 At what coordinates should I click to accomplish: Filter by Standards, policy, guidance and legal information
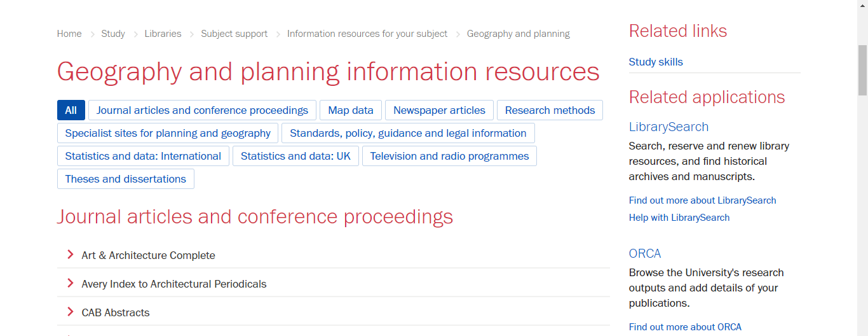(x=408, y=133)
